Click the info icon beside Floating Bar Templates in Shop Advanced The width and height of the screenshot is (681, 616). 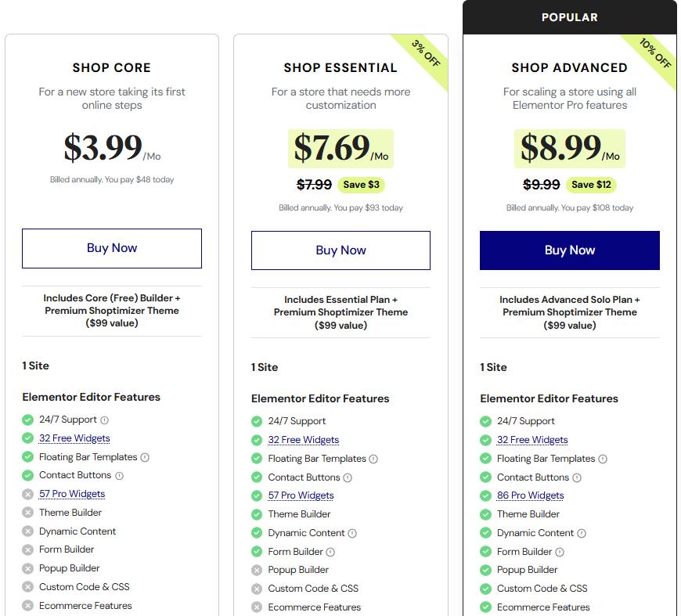click(x=602, y=459)
